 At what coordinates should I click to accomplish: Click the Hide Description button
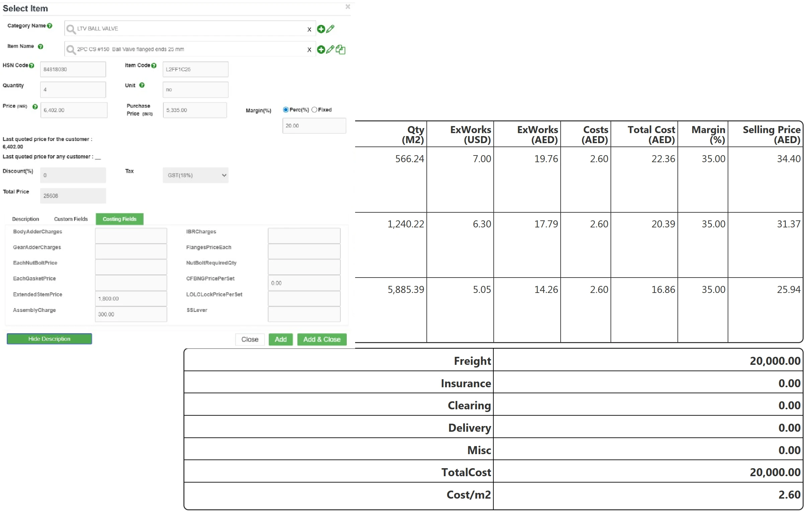[x=49, y=339]
